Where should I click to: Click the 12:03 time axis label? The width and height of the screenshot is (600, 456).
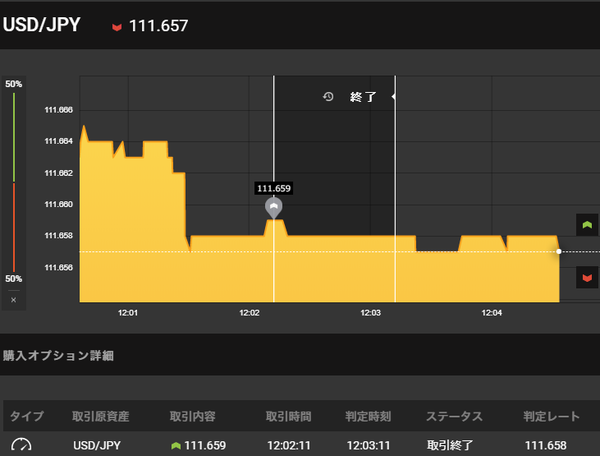click(x=370, y=313)
